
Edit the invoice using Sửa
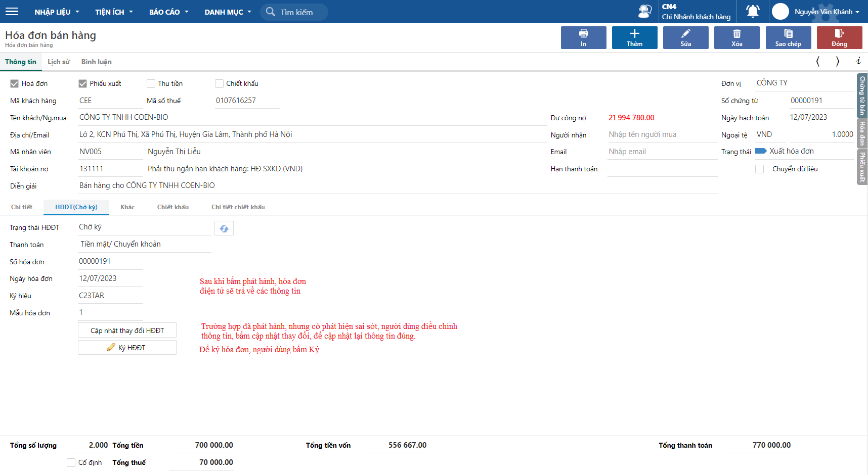coord(685,38)
